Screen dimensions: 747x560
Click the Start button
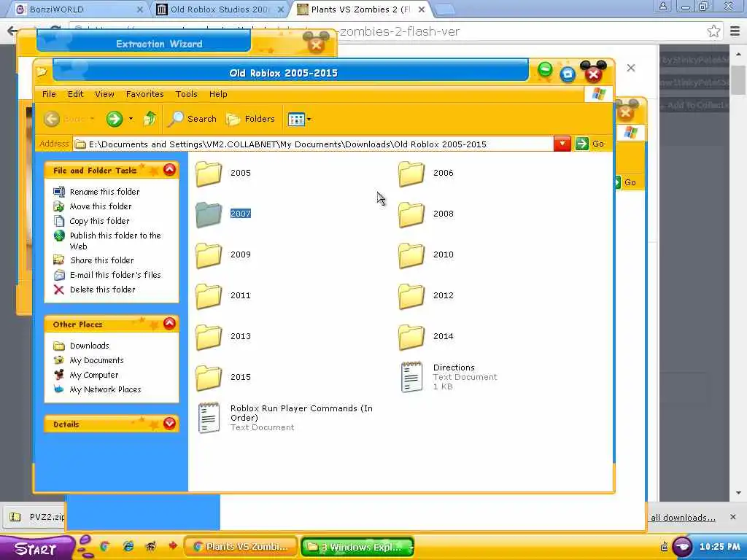pos(36,548)
